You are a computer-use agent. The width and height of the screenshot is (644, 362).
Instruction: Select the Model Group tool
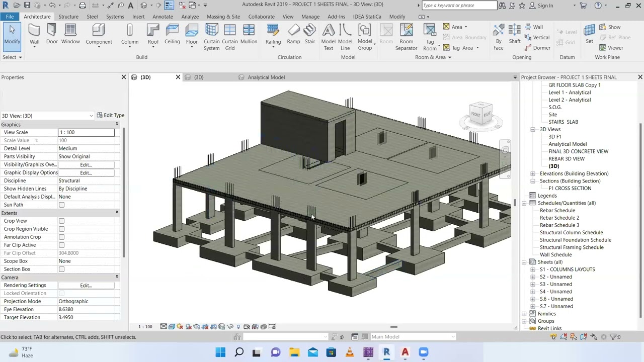point(365,37)
